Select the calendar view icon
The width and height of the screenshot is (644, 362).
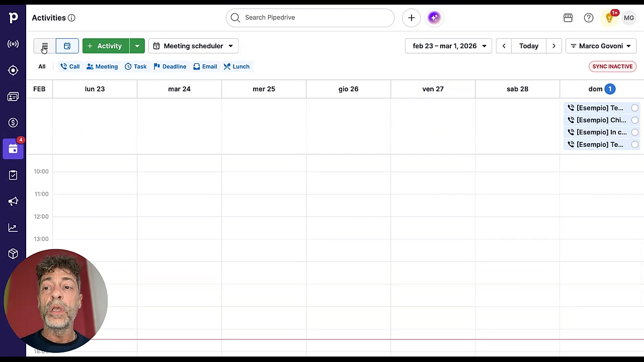click(x=67, y=46)
